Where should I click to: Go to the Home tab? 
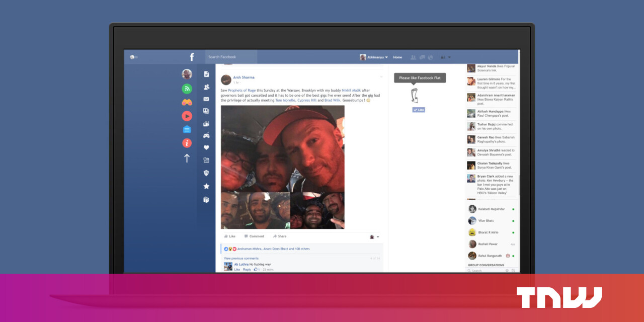tap(397, 57)
